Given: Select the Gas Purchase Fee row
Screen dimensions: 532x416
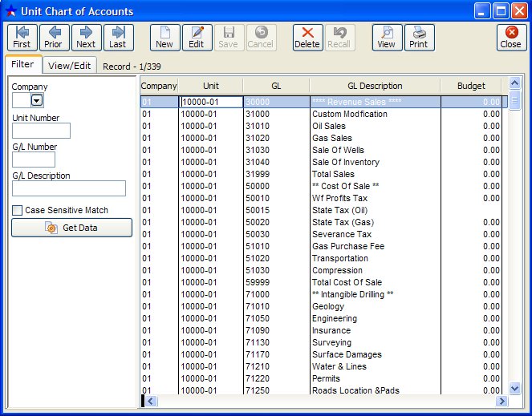Looking at the screenshot, I should [321, 247].
